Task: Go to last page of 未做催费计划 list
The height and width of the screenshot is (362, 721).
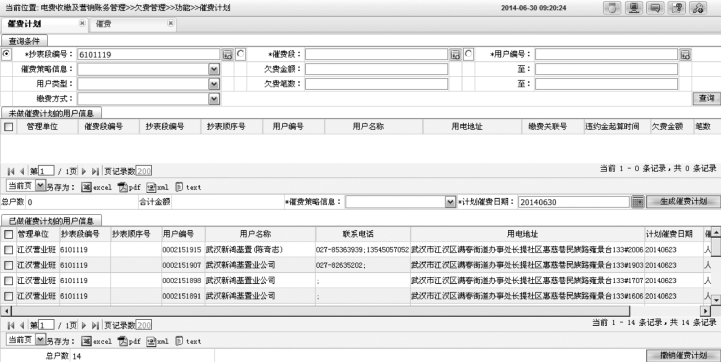Action: tap(95, 171)
